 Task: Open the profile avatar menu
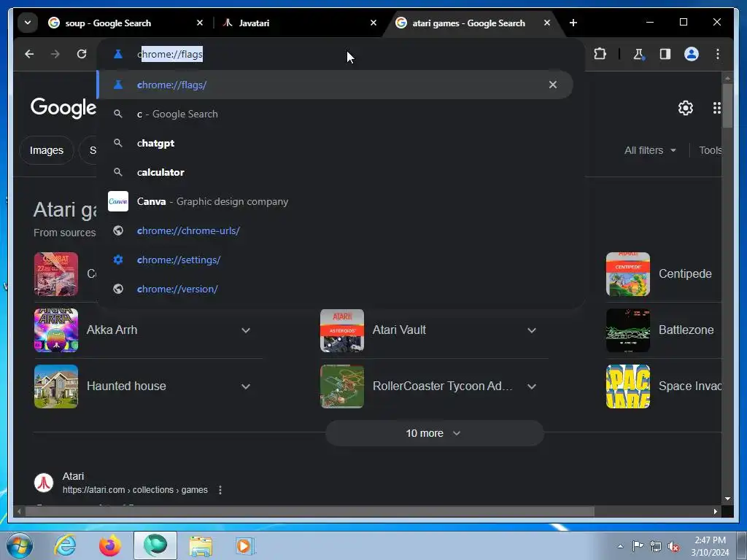tap(692, 54)
